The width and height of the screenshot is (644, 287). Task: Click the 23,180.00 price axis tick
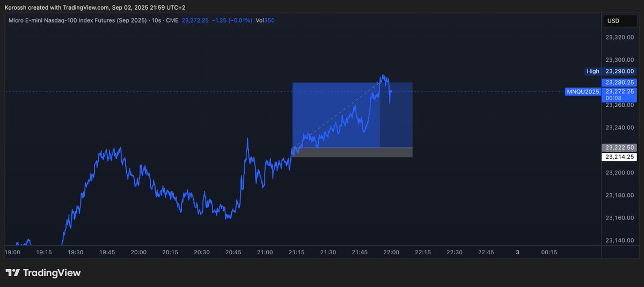[619, 195]
